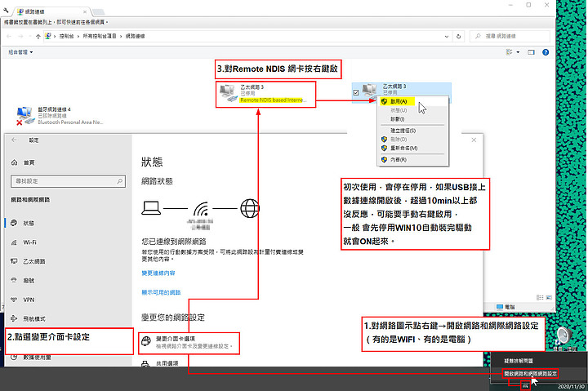Click the laptop icon in status diagram
588x391 pixels.
click(x=151, y=207)
